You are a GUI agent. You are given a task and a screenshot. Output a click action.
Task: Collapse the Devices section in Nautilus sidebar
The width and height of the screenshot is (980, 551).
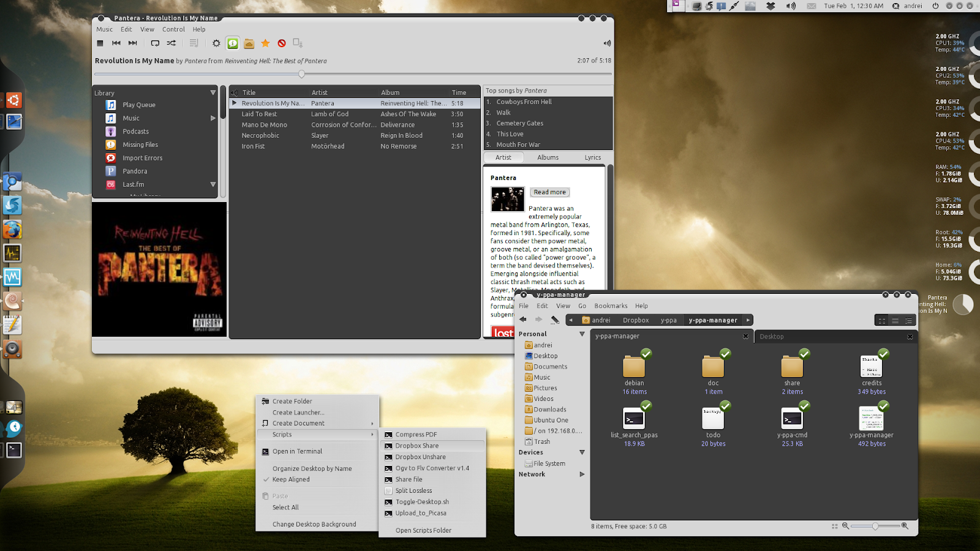(x=582, y=452)
